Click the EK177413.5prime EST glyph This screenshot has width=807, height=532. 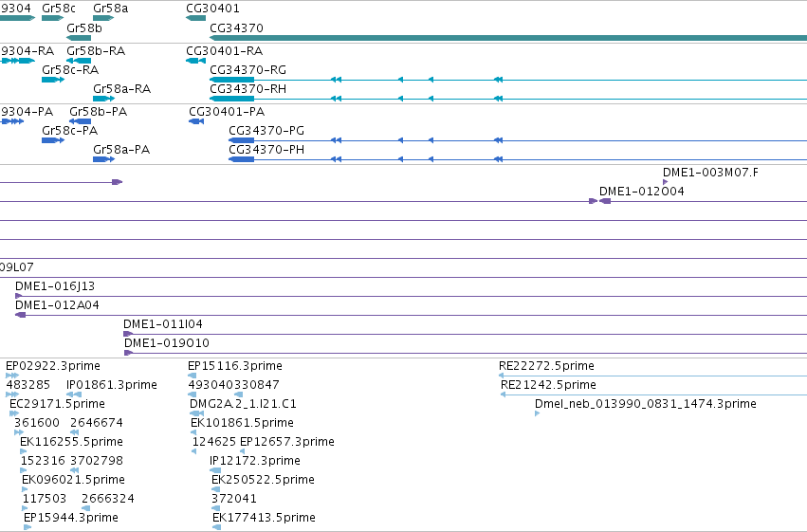pos(216,527)
